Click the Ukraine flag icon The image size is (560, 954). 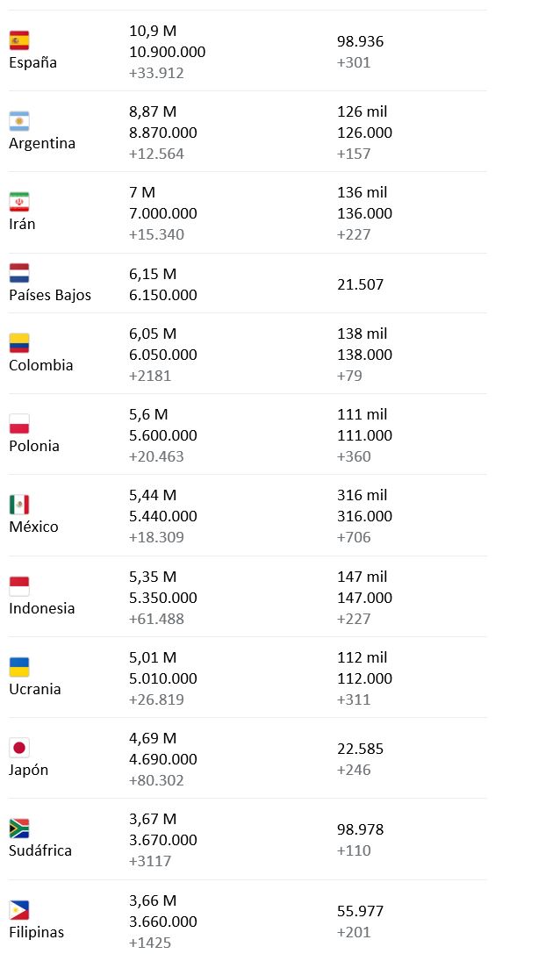[19, 667]
